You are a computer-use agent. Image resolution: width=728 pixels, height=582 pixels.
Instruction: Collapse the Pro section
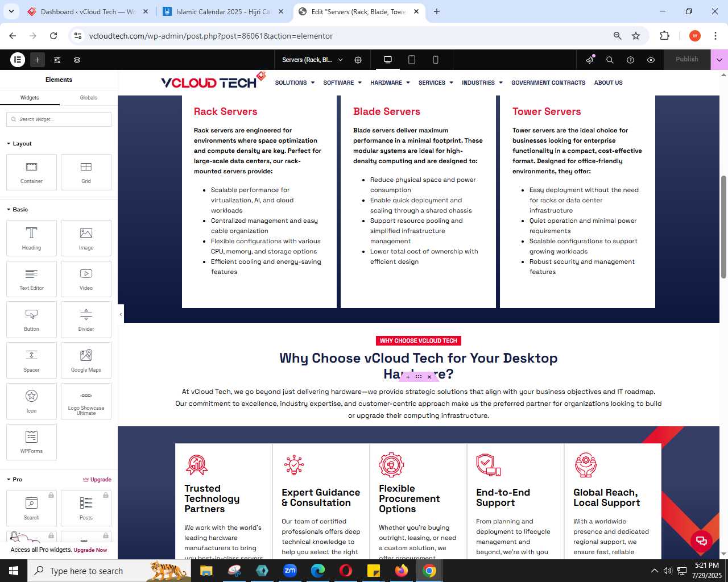pyautogui.click(x=14, y=480)
